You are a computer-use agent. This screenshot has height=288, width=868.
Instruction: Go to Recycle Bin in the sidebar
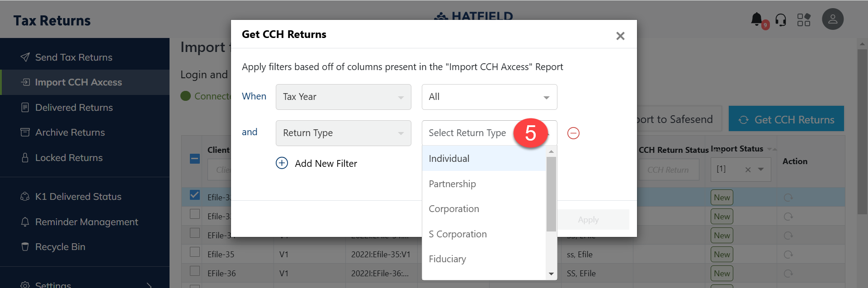click(x=60, y=247)
